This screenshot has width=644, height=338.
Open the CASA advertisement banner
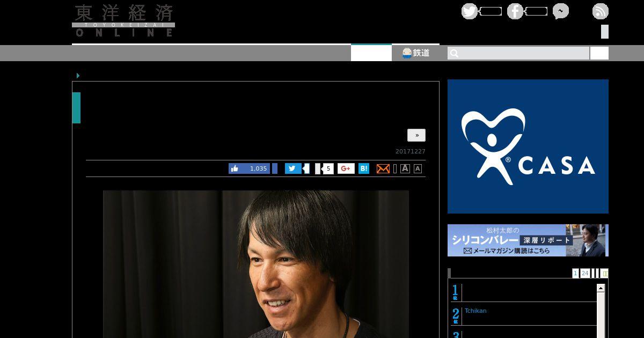click(x=528, y=146)
